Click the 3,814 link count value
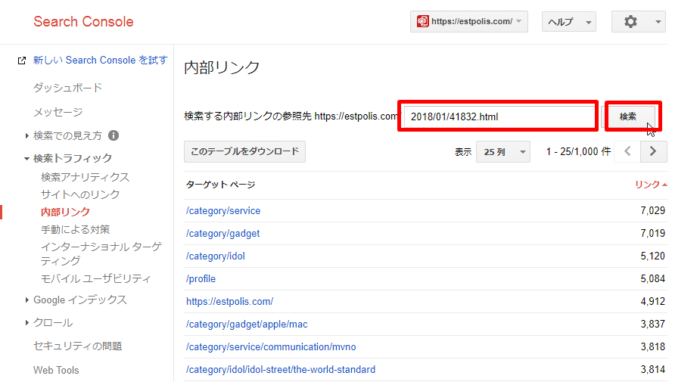The height and width of the screenshot is (382, 700). coord(653,370)
